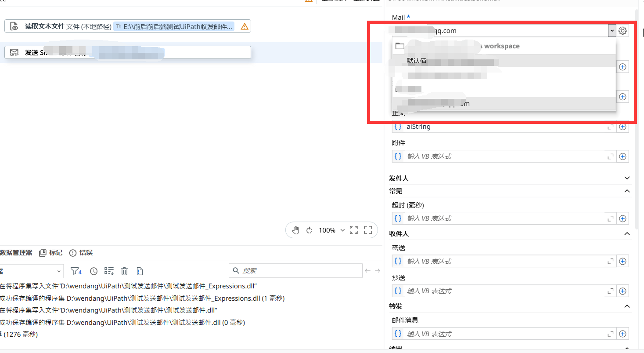Toggle auto-scroll list icon in output panel
Image resolution: width=644 pixels, height=353 pixels.
[109, 271]
